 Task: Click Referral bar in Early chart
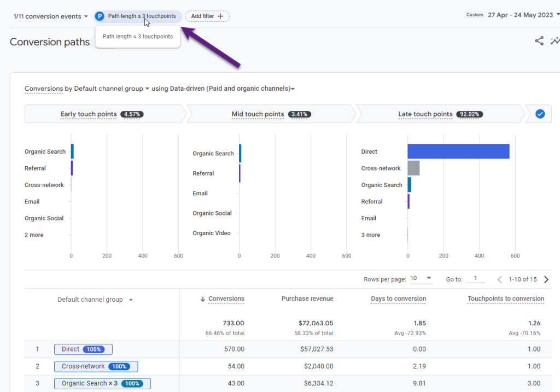(72, 168)
